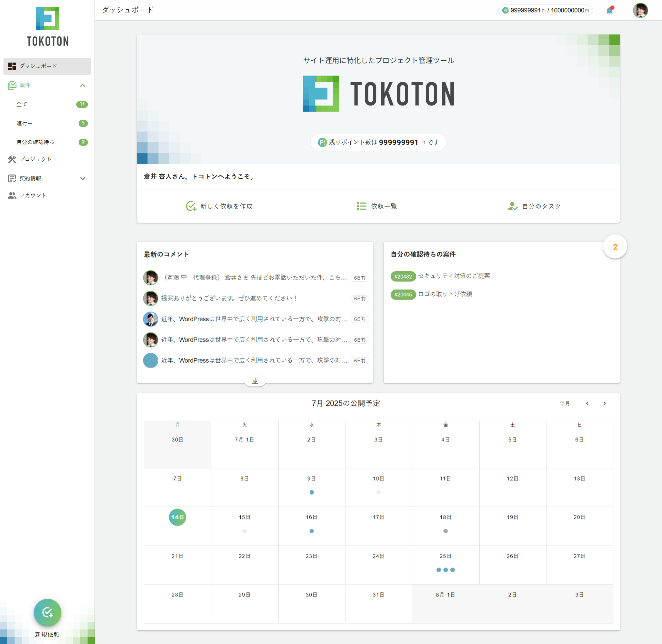Image resolution: width=662 pixels, height=644 pixels.
Task: Click the 進行中 count badge 5
Action: pyautogui.click(x=83, y=123)
